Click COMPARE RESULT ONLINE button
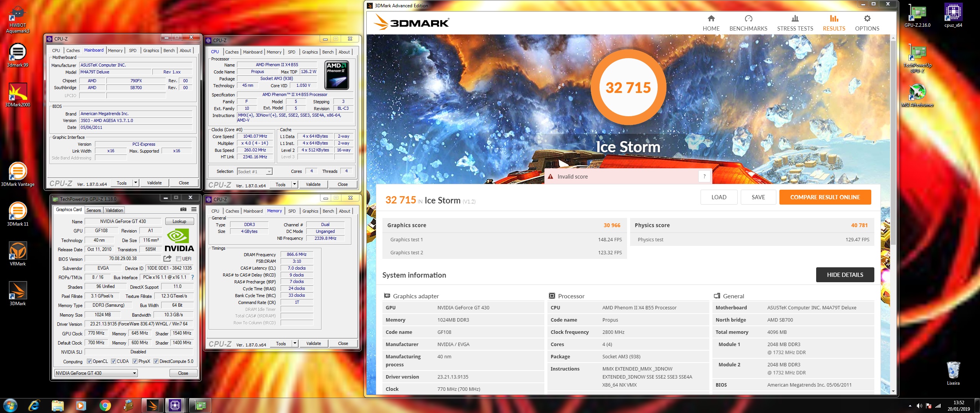The width and height of the screenshot is (980, 413). pos(825,197)
